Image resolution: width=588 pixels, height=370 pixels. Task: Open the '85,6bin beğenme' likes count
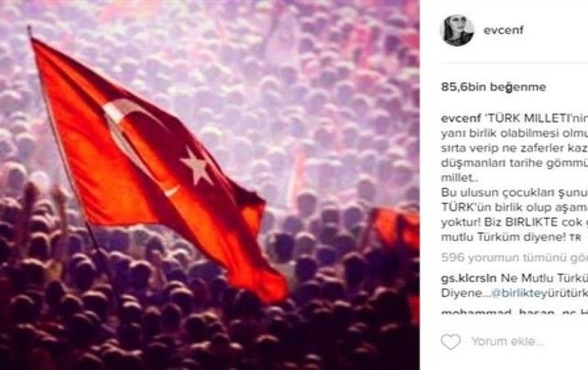coord(493,87)
